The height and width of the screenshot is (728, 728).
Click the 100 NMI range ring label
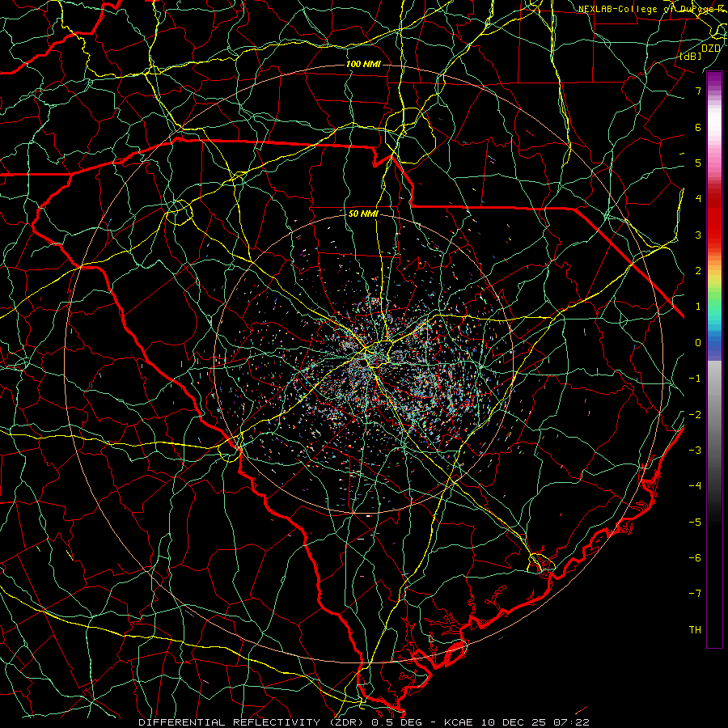point(363,64)
